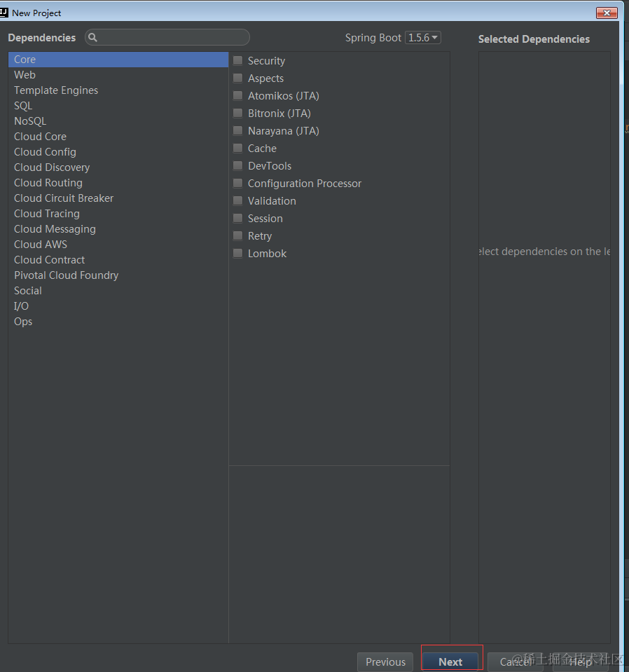
Task: Click the search magnifier icon in Dependencies
Action: coord(92,38)
